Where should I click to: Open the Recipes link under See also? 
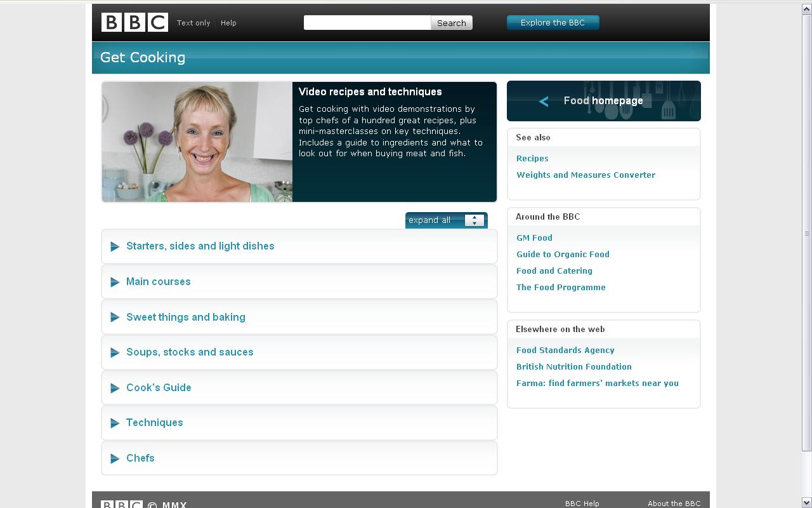[532, 158]
